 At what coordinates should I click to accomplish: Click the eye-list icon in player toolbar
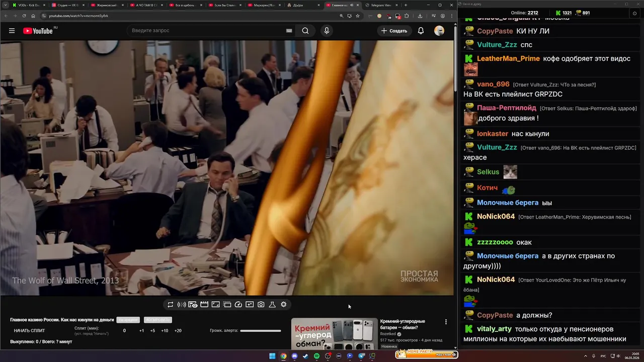193,304
